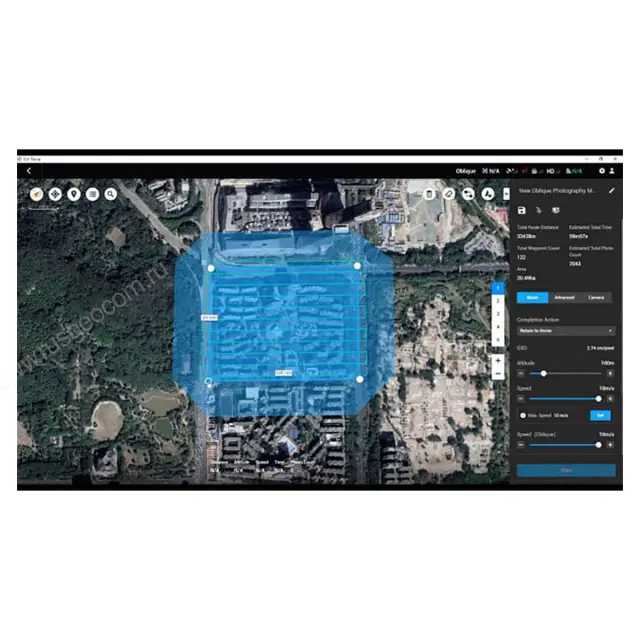Open the map layers list icon
The width and height of the screenshot is (640, 640).
pyautogui.click(x=92, y=193)
